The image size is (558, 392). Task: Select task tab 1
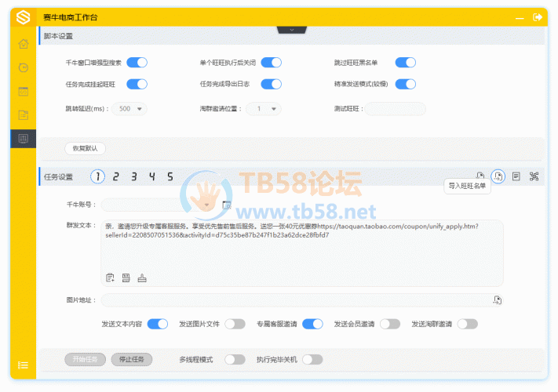[x=97, y=176]
